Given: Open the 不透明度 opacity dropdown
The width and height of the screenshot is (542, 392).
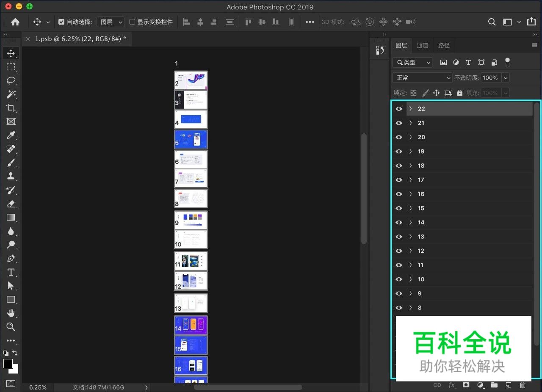Looking at the screenshot, I should [x=505, y=77].
